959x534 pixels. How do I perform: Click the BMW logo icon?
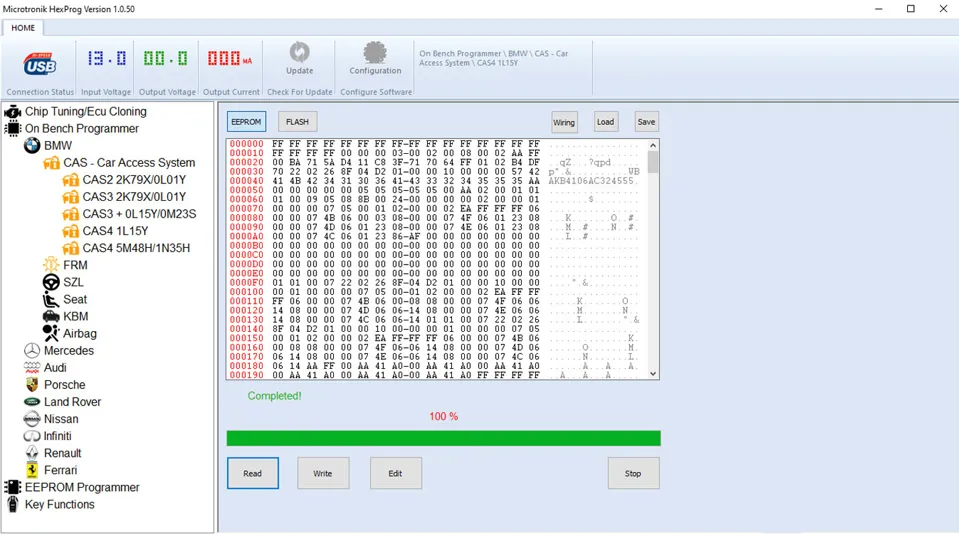tap(32, 146)
